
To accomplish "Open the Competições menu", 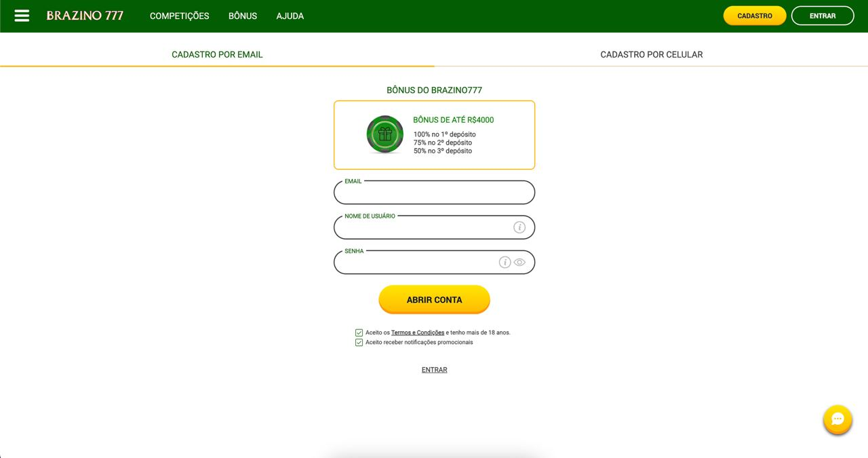I will tap(180, 16).
